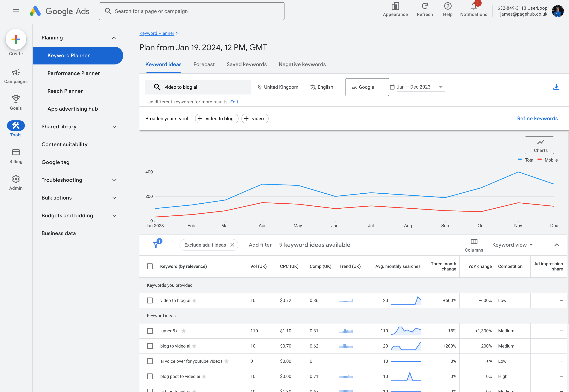Viewport: 569px width, 392px height.
Task: Open the Columns chooser
Action: pyautogui.click(x=474, y=245)
